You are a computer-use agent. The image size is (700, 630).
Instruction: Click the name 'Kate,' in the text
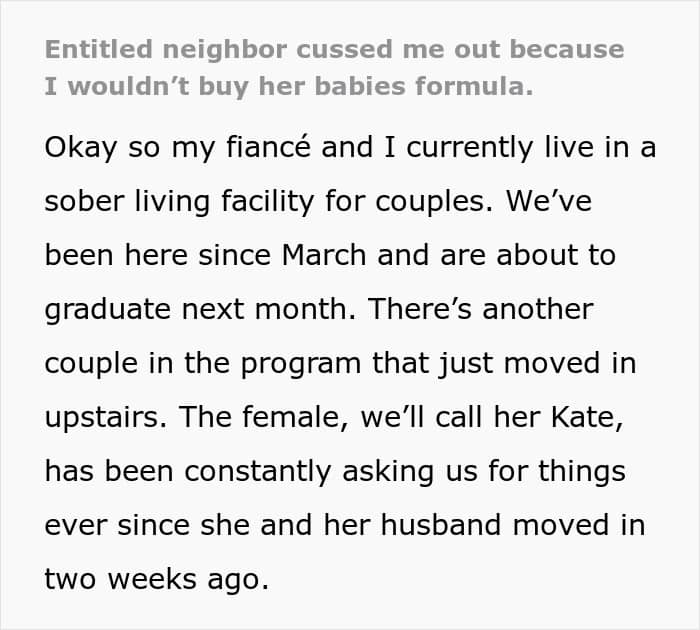(x=587, y=417)
